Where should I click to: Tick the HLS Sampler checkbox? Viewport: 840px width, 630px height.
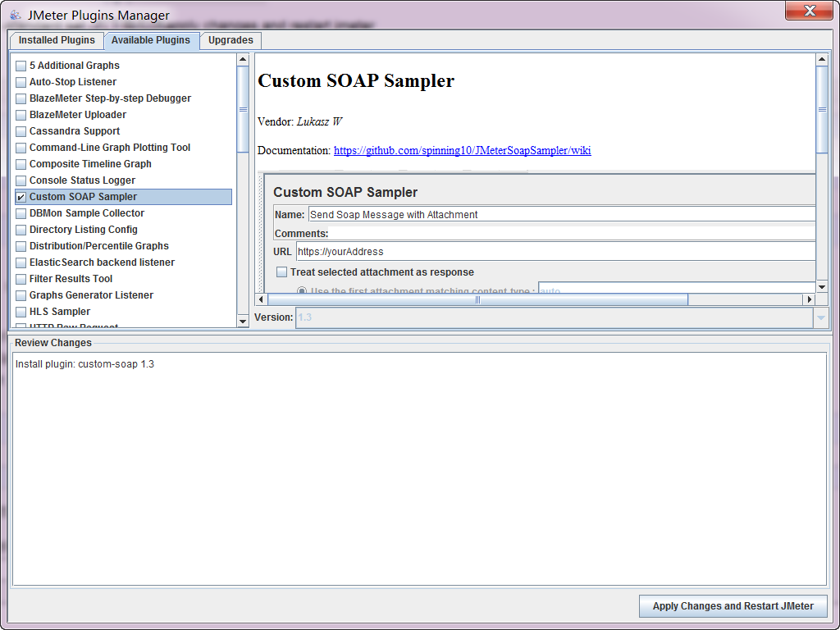click(x=21, y=313)
